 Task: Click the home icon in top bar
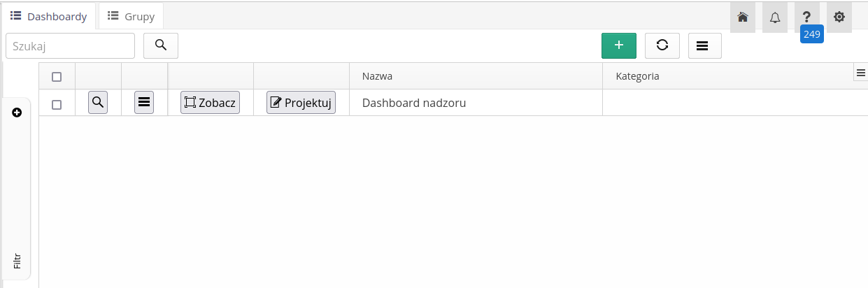tap(743, 17)
